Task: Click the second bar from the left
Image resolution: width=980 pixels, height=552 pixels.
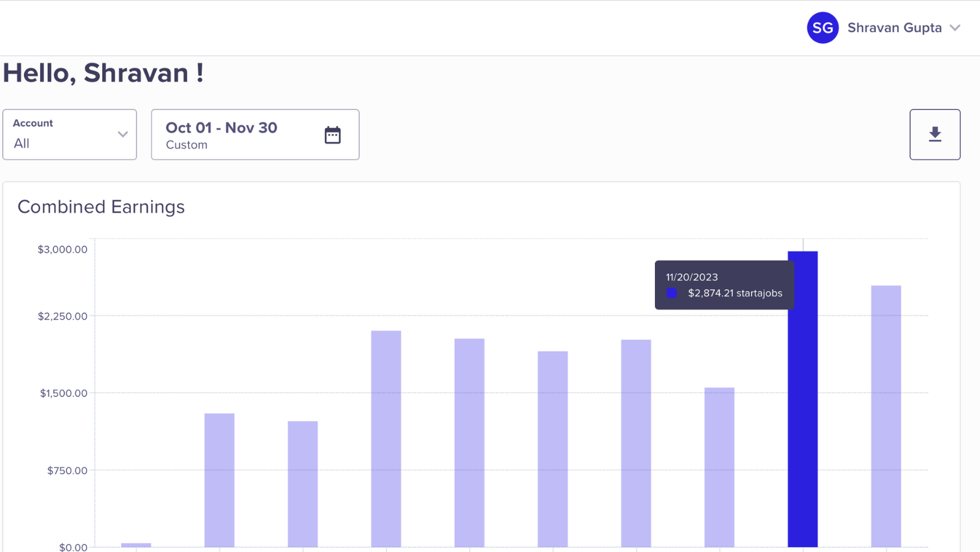Action: [x=219, y=480]
